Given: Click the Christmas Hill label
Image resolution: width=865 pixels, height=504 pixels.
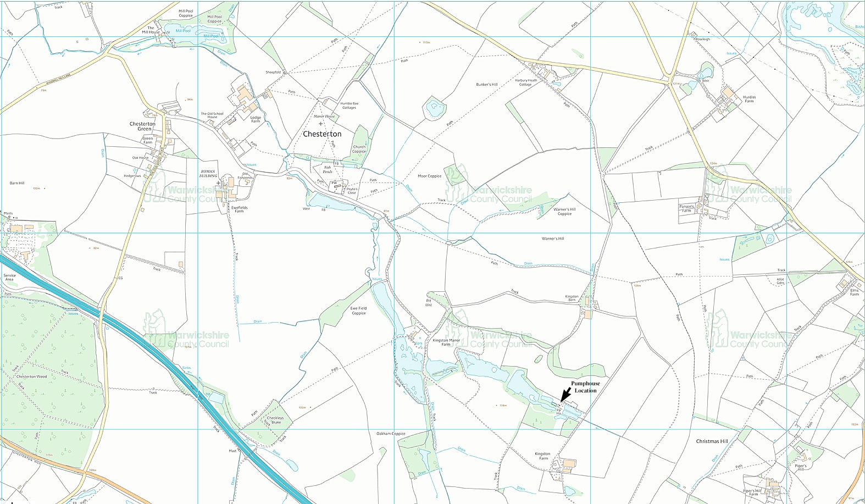Looking at the screenshot, I should point(712,441).
